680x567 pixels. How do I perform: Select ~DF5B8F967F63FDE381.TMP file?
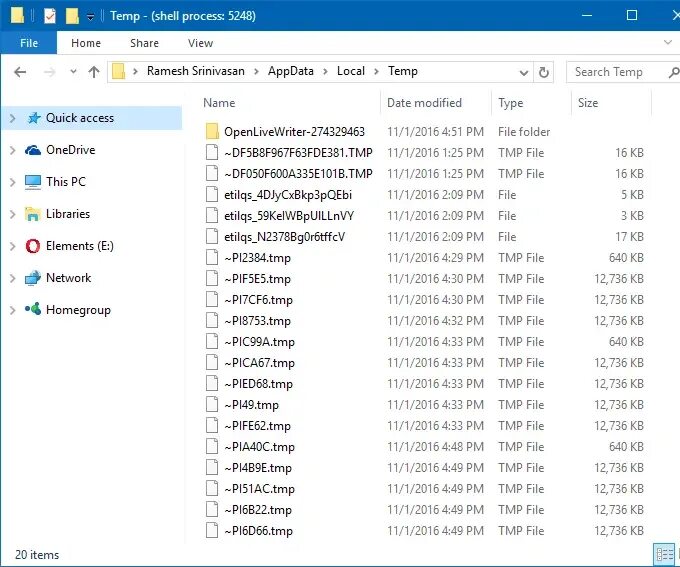298,153
